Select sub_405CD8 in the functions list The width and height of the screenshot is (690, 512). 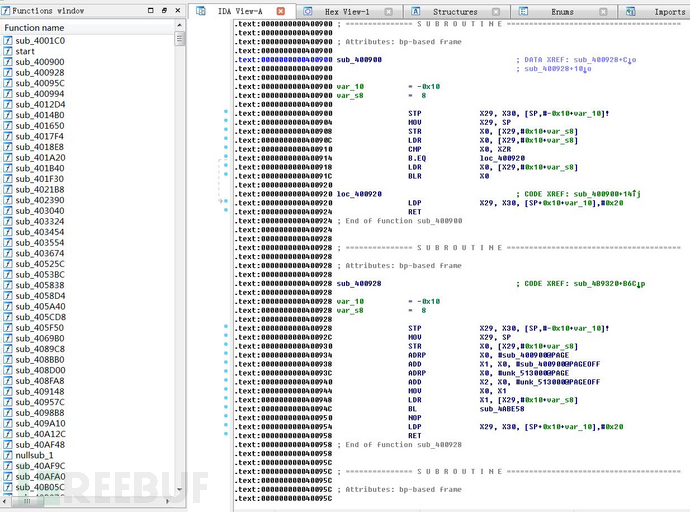coord(40,317)
